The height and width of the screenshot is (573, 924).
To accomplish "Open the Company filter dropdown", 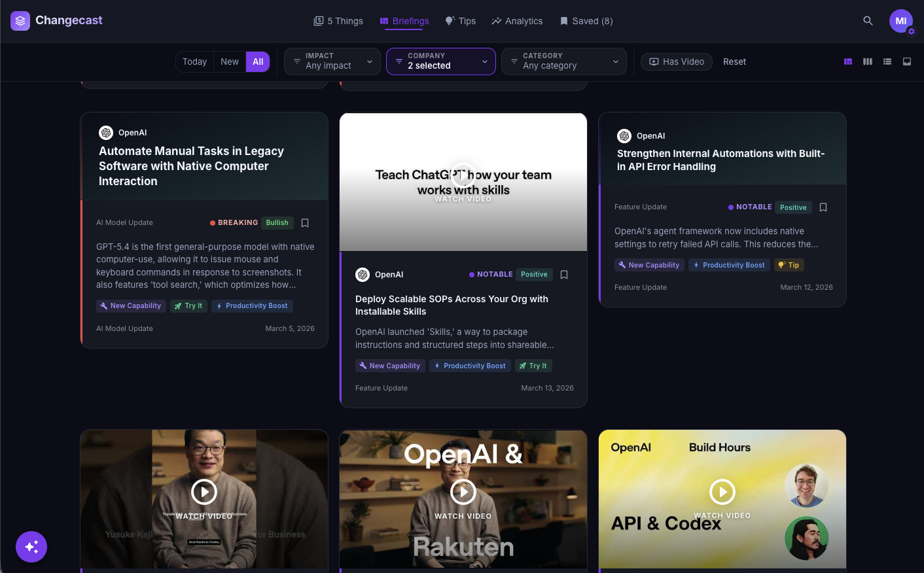I will pos(440,61).
